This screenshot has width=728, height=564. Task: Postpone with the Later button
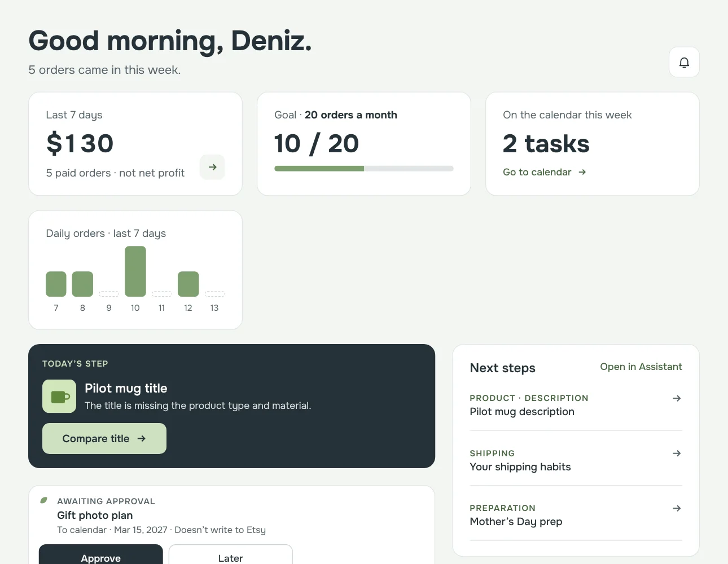click(x=230, y=556)
